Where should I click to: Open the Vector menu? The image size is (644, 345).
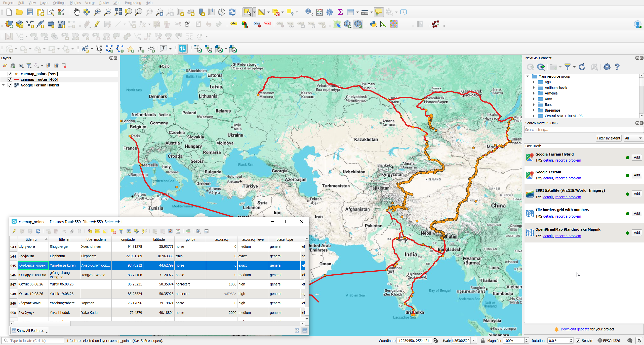[90, 3]
